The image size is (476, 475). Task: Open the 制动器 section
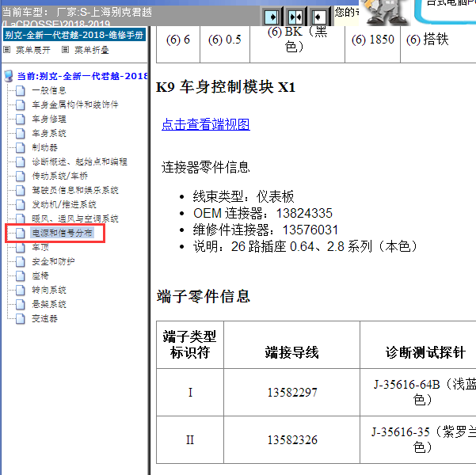coord(44,147)
